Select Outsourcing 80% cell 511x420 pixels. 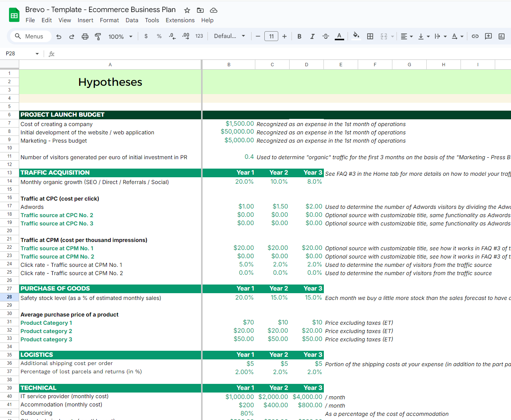(x=229, y=413)
